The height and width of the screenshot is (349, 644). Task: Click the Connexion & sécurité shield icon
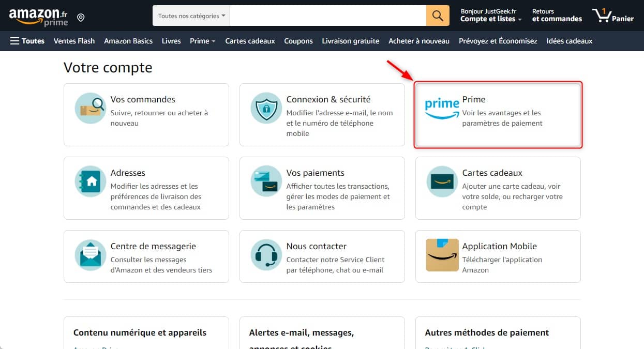pos(266,109)
